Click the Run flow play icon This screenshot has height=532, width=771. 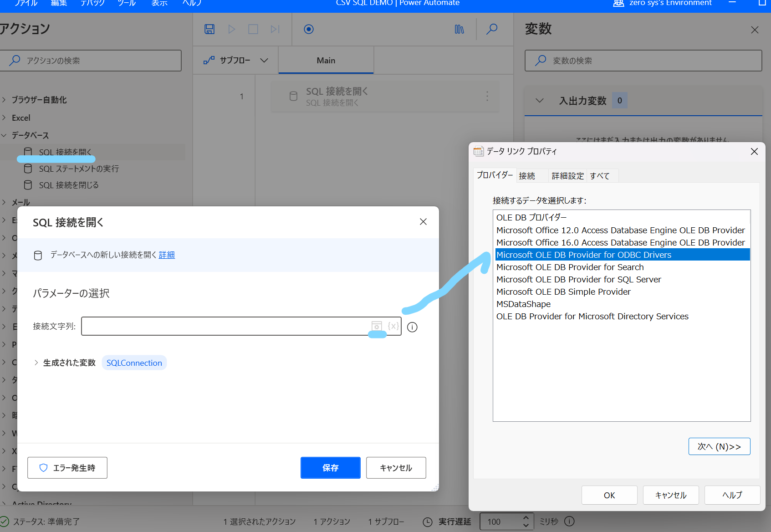point(232,29)
